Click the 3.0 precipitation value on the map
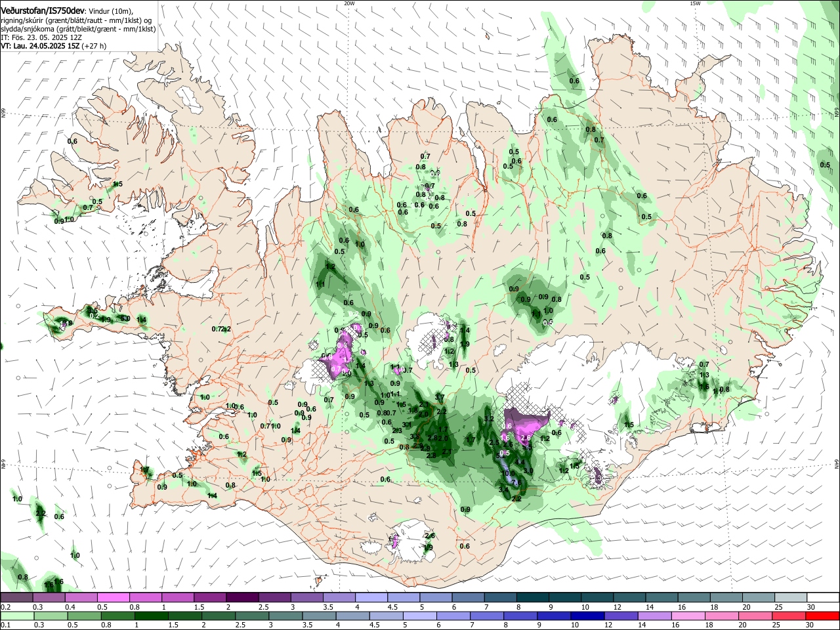Image resolution: width=840 pixels, height=630 pixels. pyautogui.click(x=528, y=471)
